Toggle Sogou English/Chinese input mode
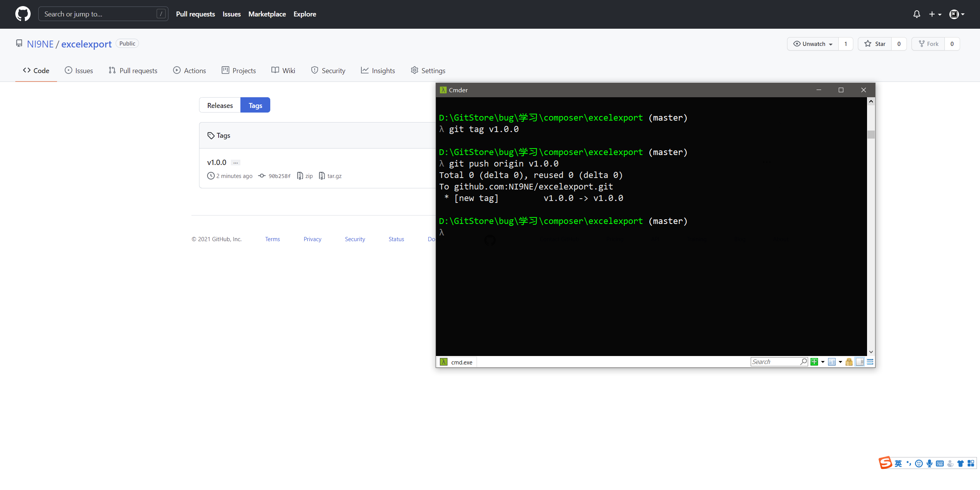This screenshot has width=980, height=490. [898, 464]
